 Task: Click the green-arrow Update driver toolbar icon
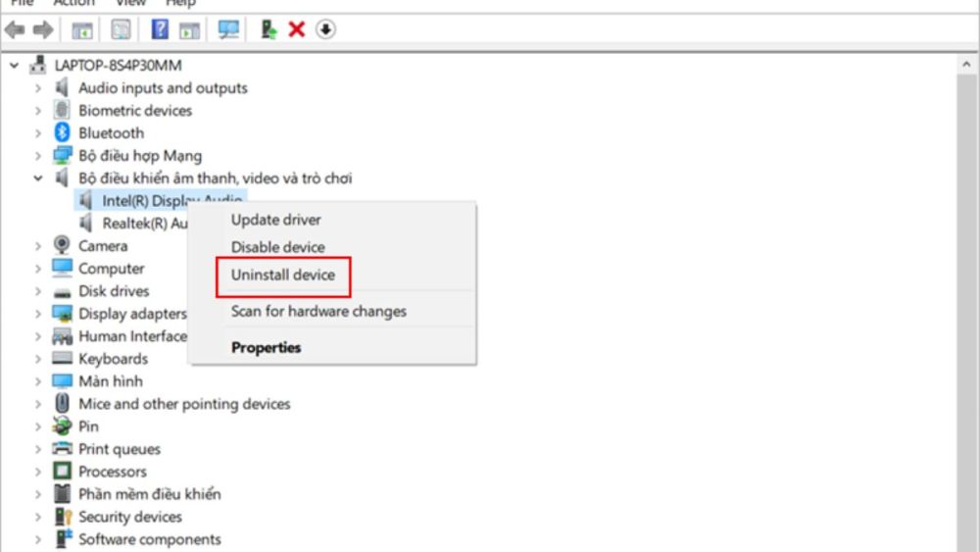269,29
